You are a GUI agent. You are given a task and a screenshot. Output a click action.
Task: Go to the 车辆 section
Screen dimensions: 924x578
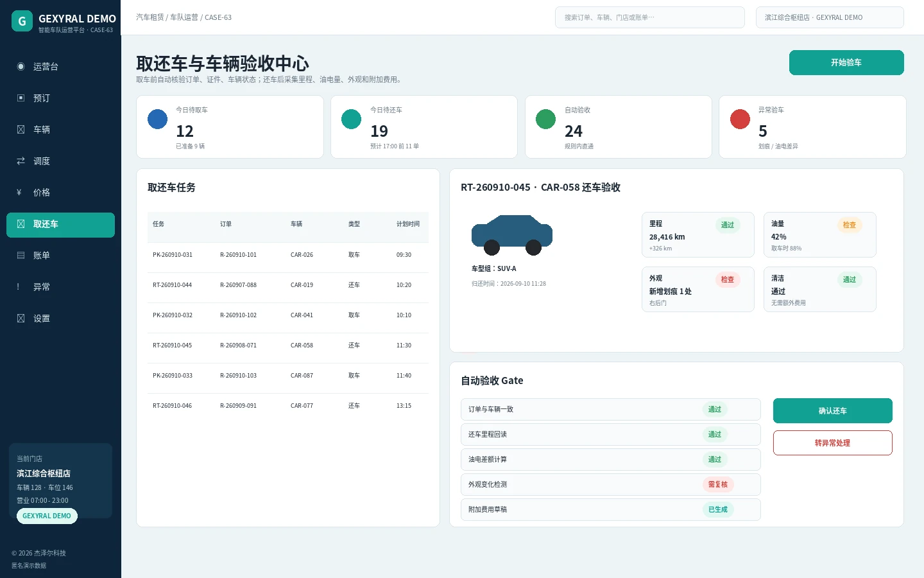(x=60, y=130)
